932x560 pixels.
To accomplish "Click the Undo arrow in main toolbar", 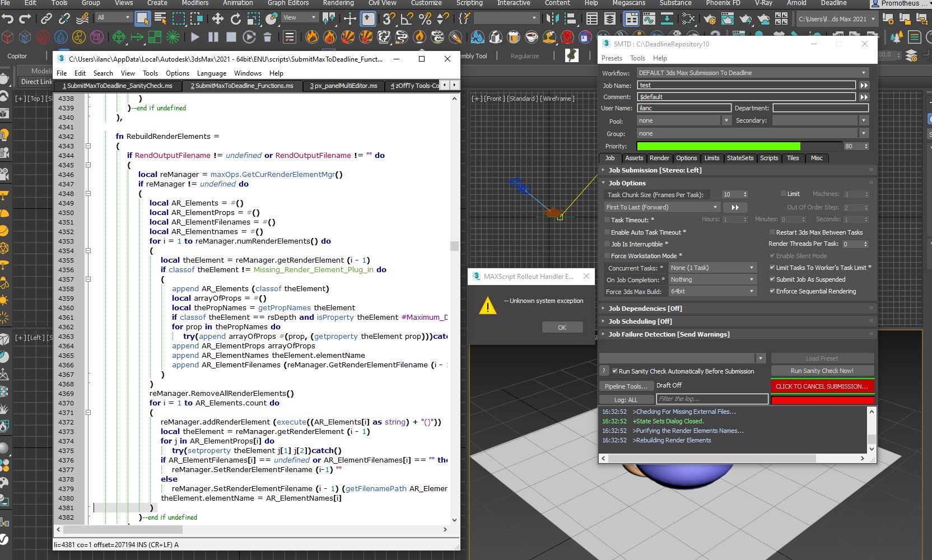I will (8, 19).
